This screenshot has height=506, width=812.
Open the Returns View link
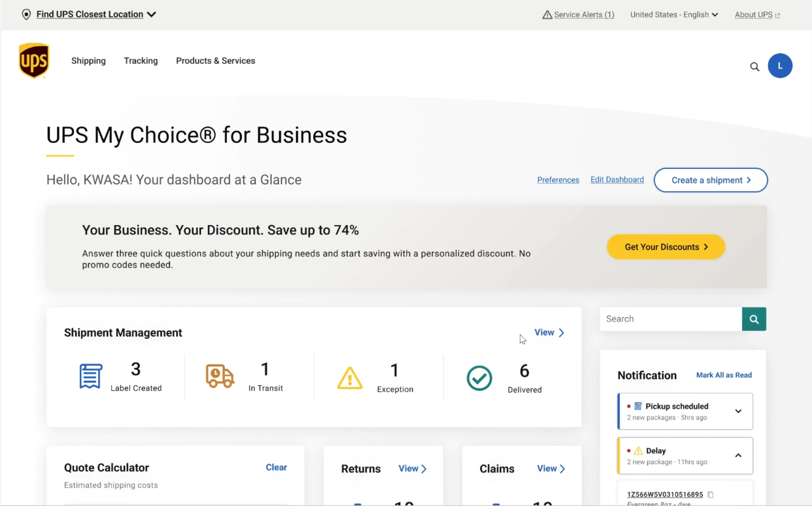(412, 469)
